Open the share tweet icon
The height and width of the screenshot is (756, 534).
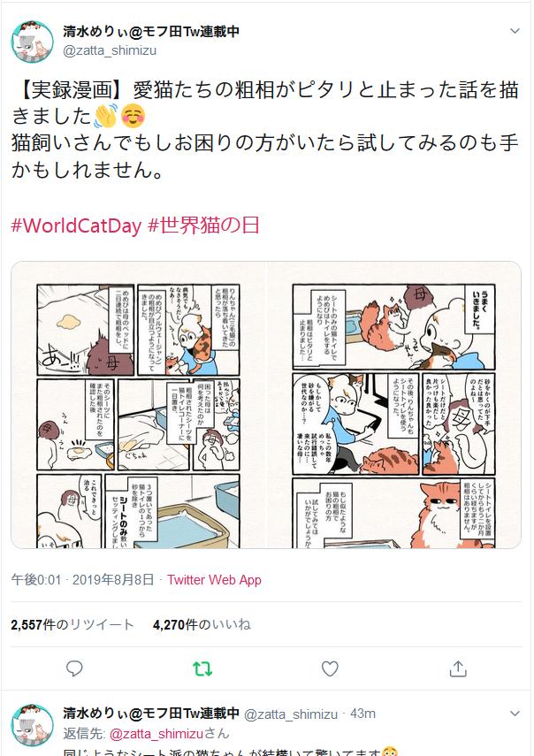(458, 668)
